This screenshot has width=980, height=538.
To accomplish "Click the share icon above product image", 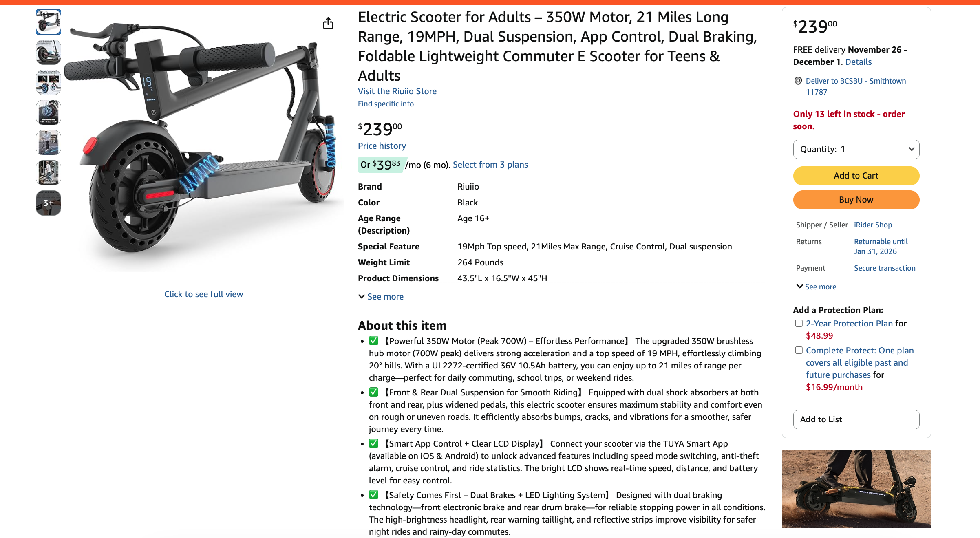I will pyautogui.click(x=328, y=24).
